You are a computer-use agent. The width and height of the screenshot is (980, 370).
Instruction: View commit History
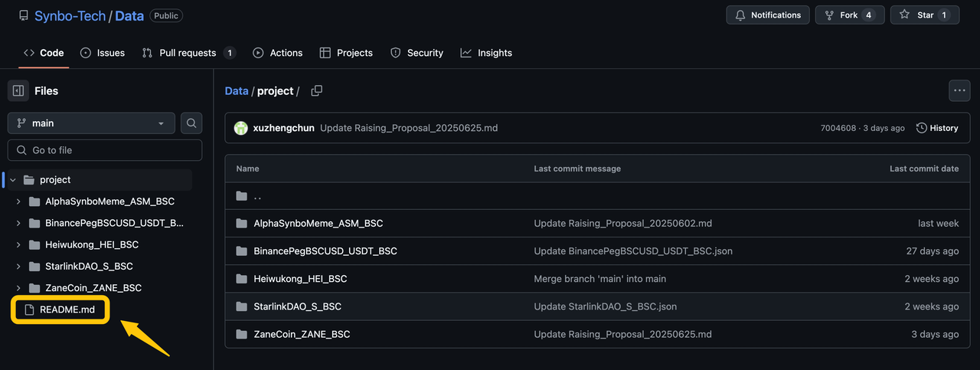point(937,128)
